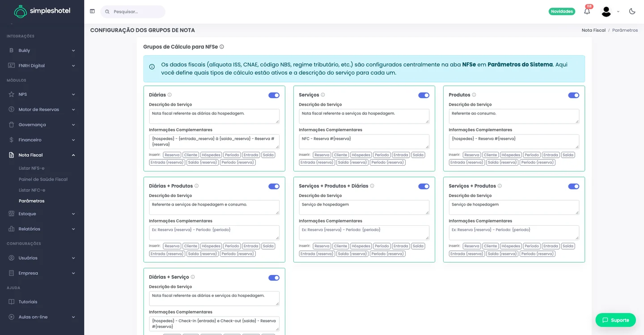The width and height of the screenshot is (644, 335).
Task: Click the Novidades badge button
Action: [x=562, y=12]
